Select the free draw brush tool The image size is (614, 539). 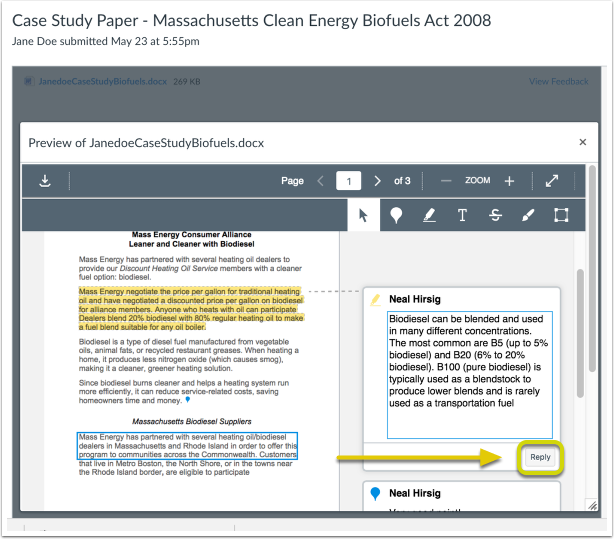click(x=528, y=215)
